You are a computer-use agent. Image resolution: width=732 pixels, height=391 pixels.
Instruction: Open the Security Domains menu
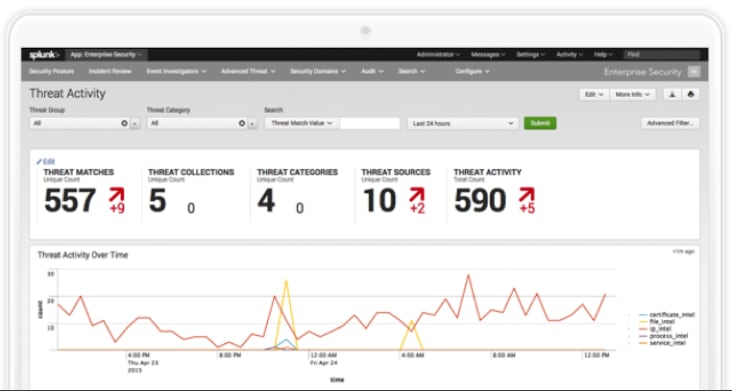pos(318,71)
